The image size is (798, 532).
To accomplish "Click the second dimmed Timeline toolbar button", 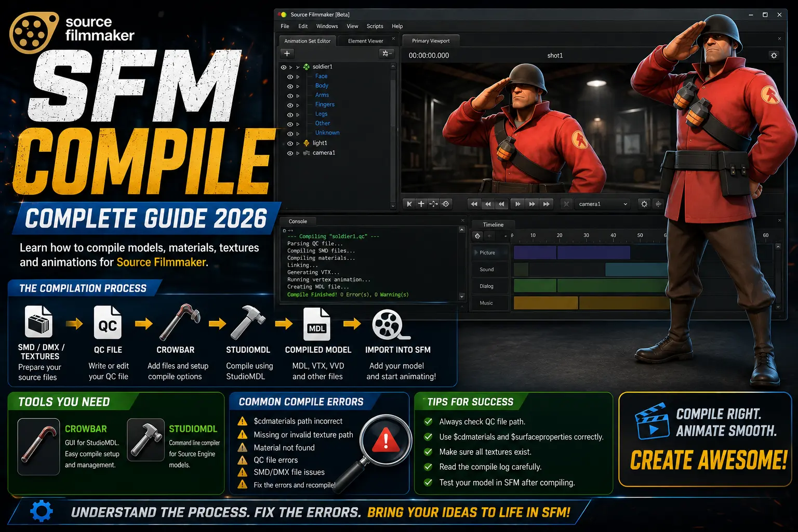I will click(489, 236).
